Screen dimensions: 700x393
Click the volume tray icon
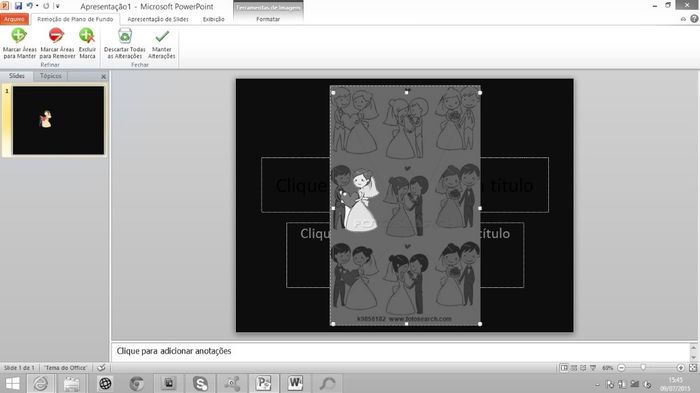tap(647, 384)
